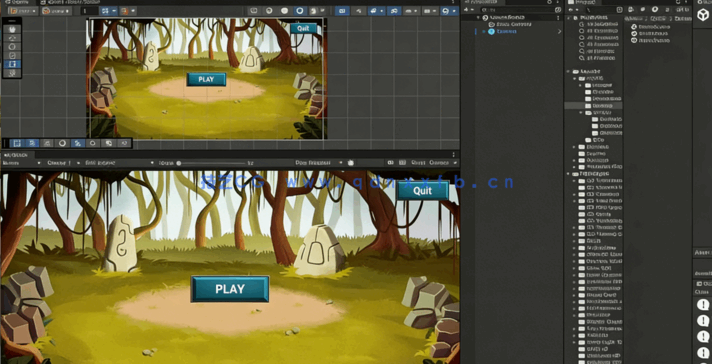This screenshot has width=712, height=364.
Task: Open prefab chevron on the Canvas row
Action: pos(559,31)
